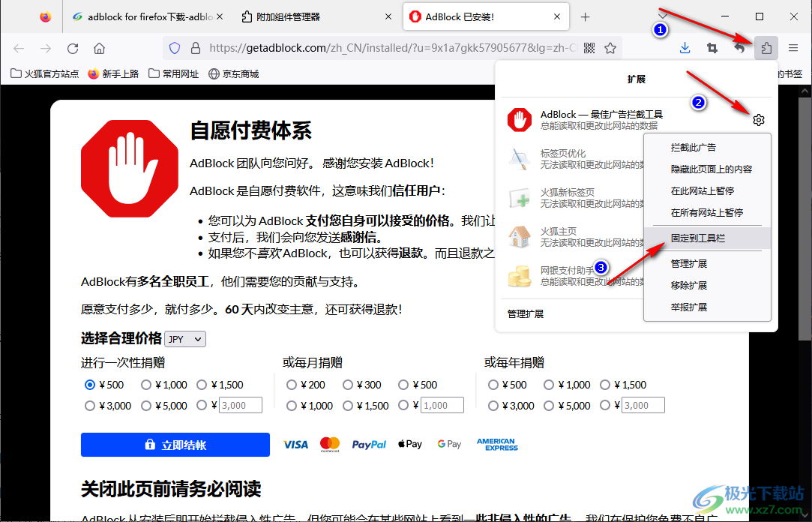Select one-time ¥500 donation
This screenshot has width=812, height=522.
pos(89,385)
